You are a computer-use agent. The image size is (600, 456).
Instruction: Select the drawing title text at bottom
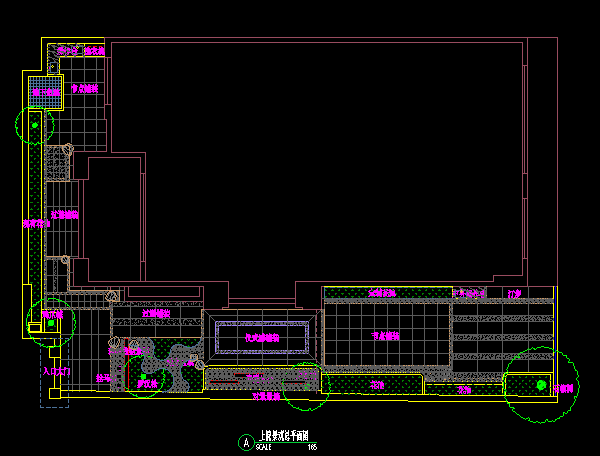coord(284,436)
